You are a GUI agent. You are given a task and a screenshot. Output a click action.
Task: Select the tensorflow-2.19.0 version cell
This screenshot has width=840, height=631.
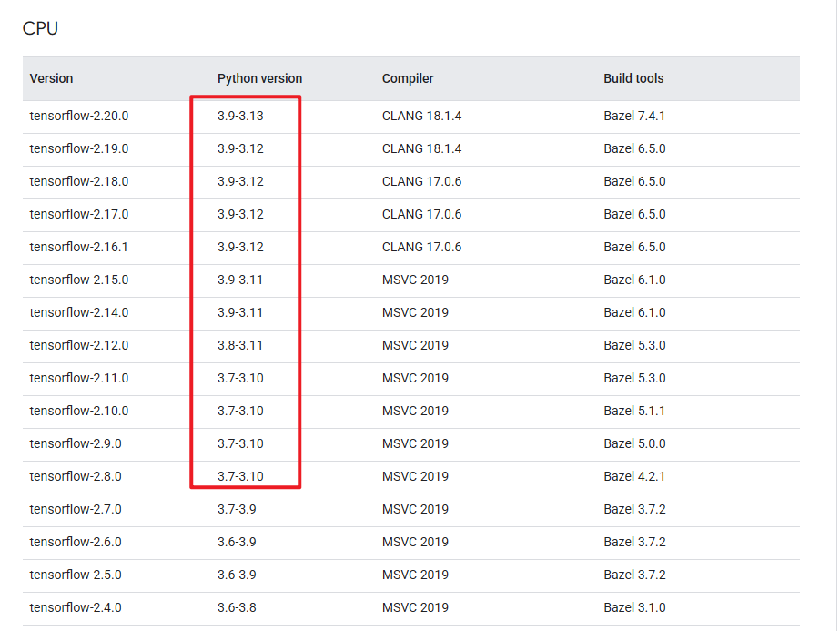(79, 148)
